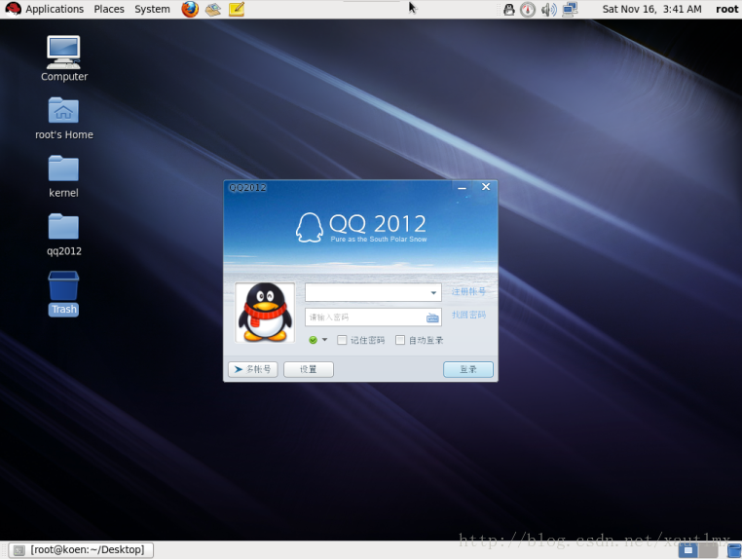Screen dimensions: 742x560
Task: Click the gauge-shaped tray icon
Action: coord(528,10)
